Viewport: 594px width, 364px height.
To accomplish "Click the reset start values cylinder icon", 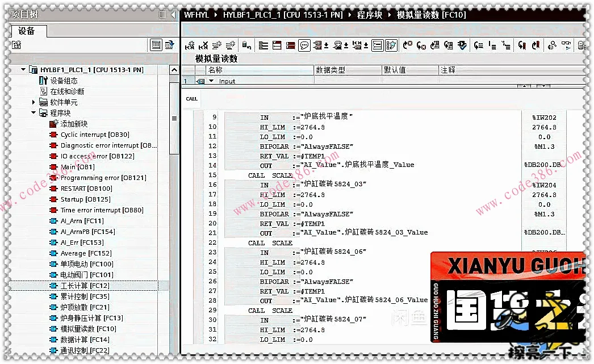I will pyautogui.click(x=246, y=45).
